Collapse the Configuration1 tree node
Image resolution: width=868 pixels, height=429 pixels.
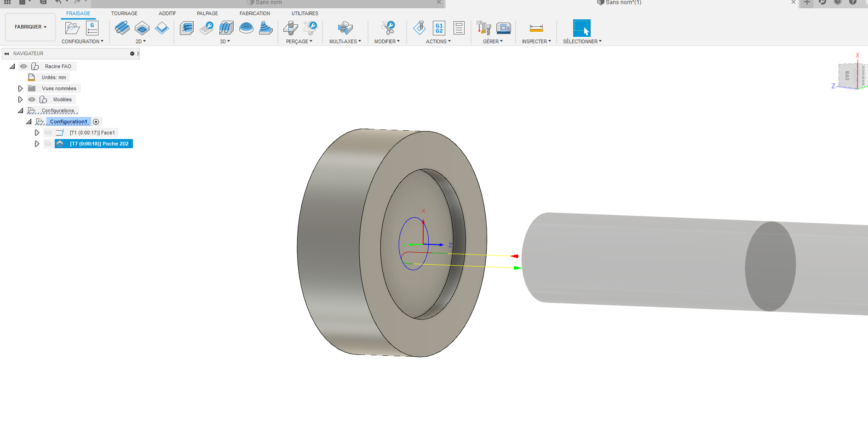(x=29, y=122)
